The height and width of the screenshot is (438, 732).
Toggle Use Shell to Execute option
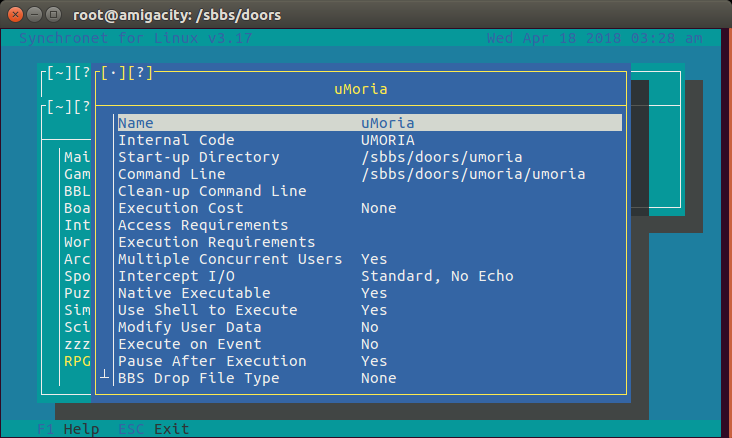pyautogui.click(x=207, y=310)
